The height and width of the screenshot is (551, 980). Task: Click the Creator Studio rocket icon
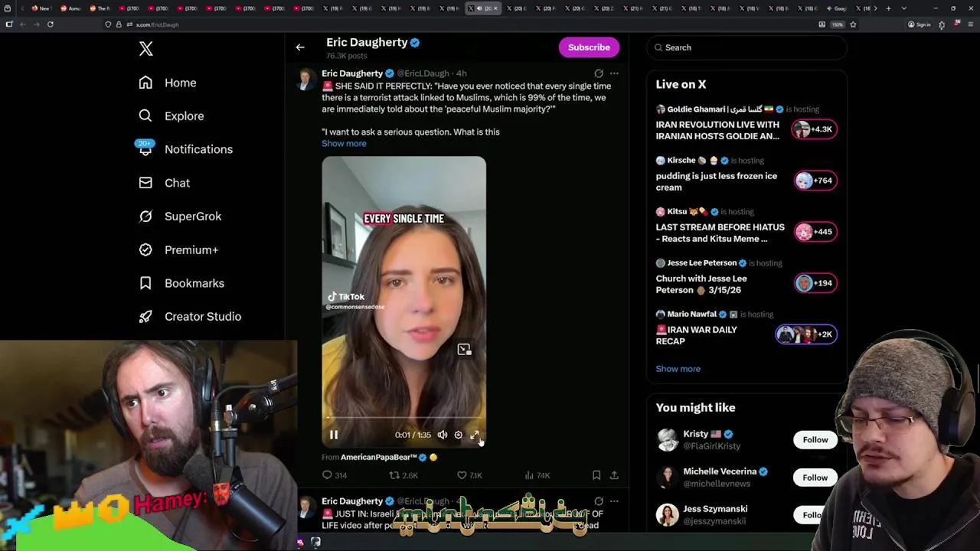click(x=145, y=317)
